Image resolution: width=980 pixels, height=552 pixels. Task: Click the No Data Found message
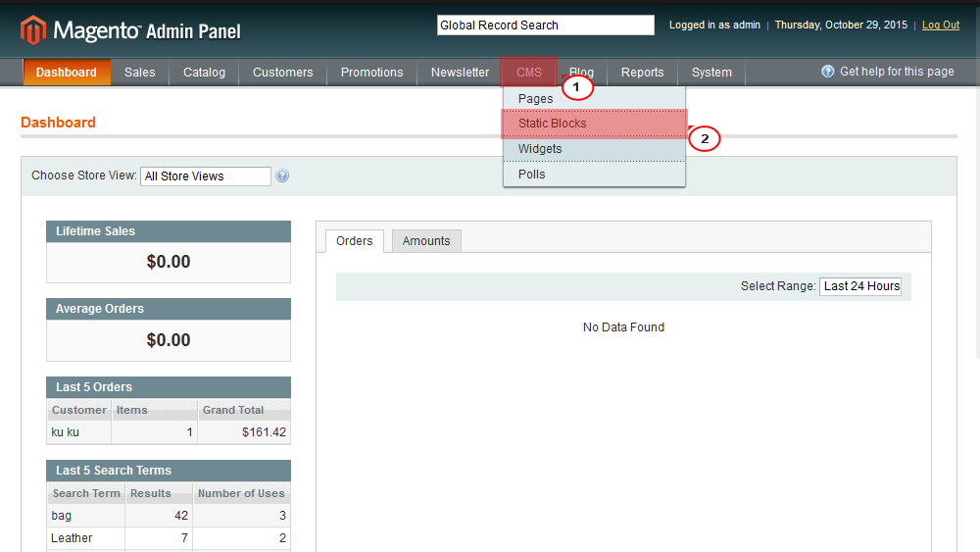tap(623, 327)
